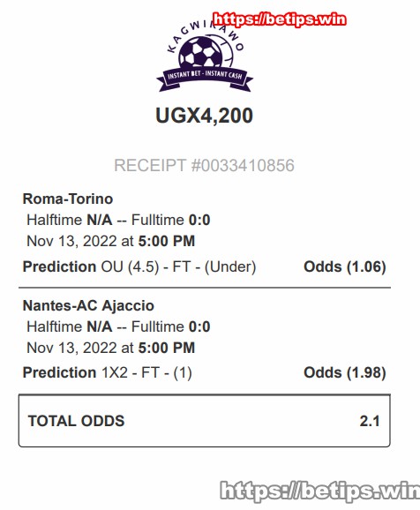Select the UGX4,200 amount heading
Screen dimensions: 420x510
(205, 116)
